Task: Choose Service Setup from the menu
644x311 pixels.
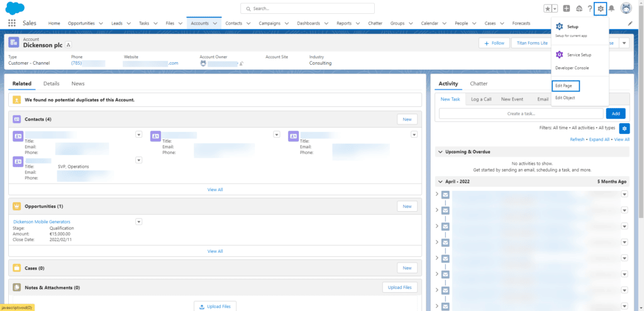Action: tap(579, 55)
